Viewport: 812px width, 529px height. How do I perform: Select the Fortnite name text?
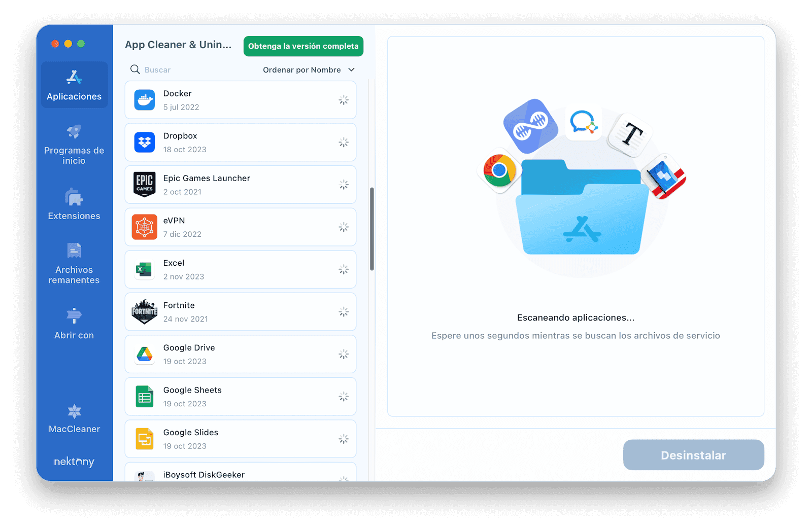179,305
